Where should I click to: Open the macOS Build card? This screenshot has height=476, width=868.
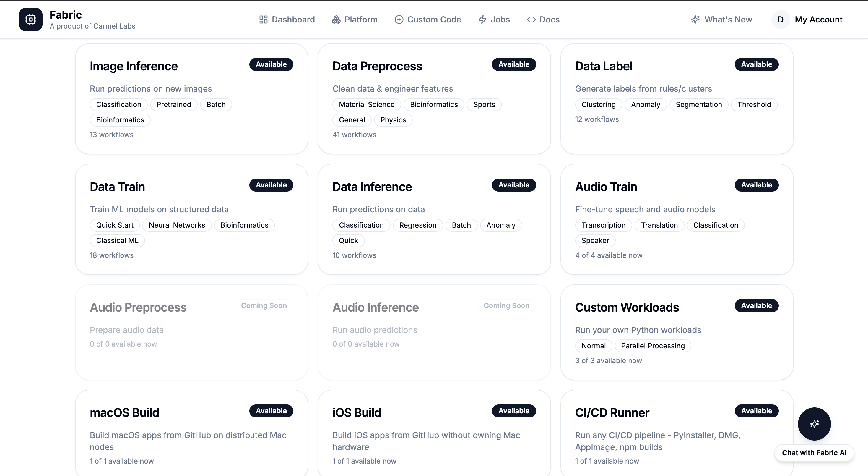[124, 413]
